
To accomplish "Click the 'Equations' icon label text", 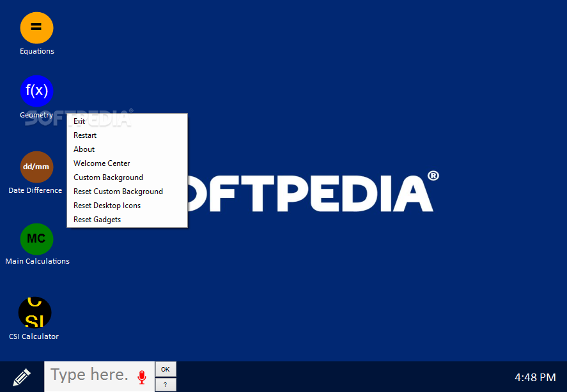I will click(37, 51).
